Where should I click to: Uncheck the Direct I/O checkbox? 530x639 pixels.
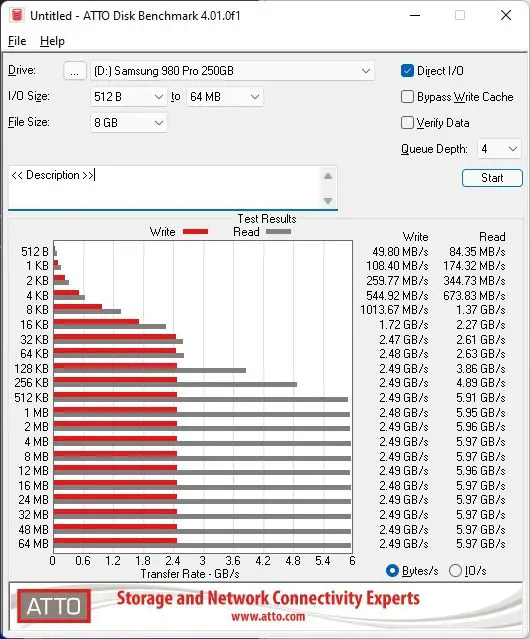coord(407,71)
